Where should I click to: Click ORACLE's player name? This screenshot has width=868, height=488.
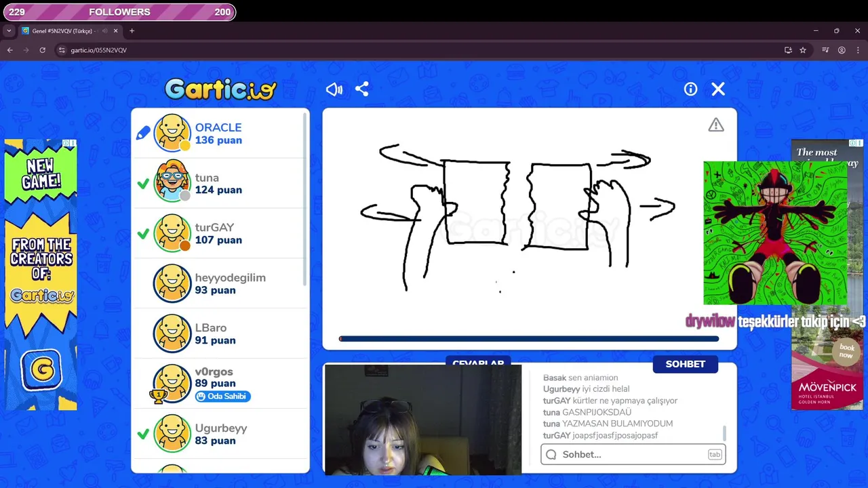218,127
